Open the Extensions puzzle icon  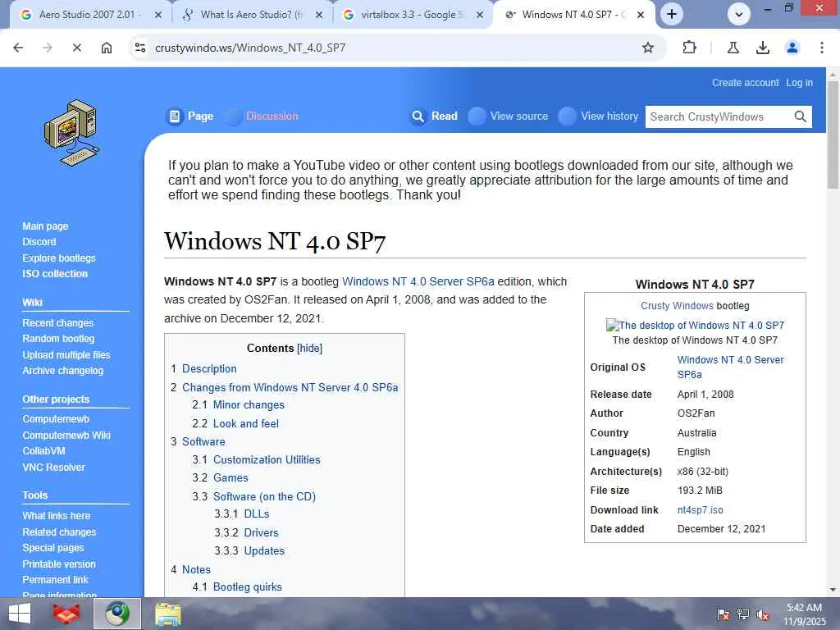689,48
